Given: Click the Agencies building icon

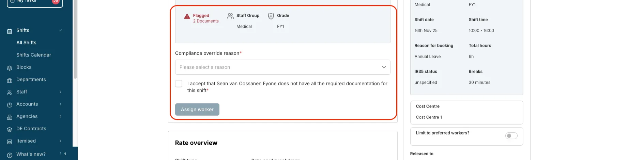Looking at the screenshot, I should pos(10,117).
